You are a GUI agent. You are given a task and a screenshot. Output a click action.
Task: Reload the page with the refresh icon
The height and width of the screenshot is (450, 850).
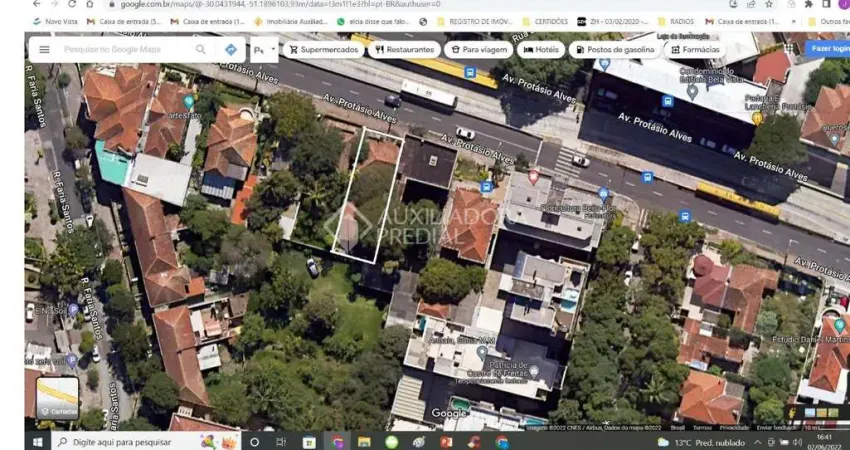point(72,4)
